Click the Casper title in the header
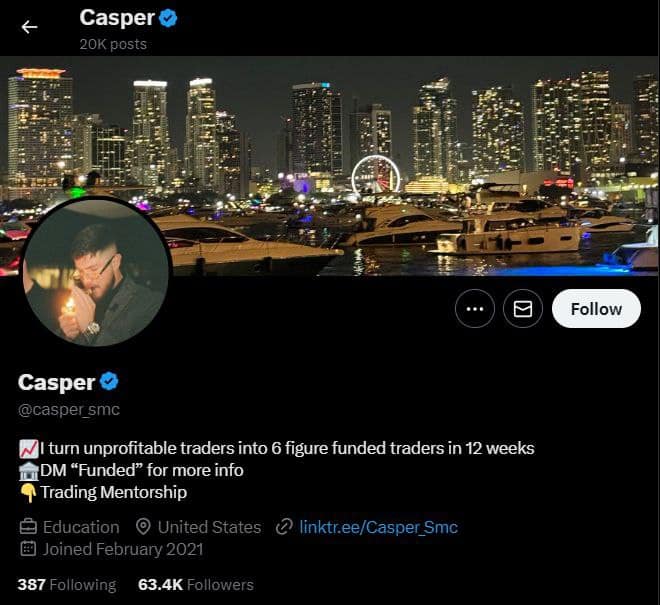This screenshot has width=660, height=605. coord(117,18)
